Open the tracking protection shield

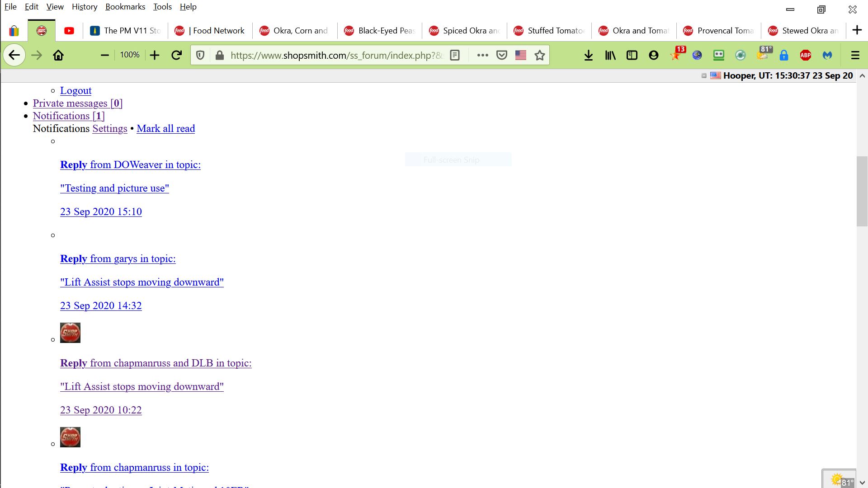point(200,55)
